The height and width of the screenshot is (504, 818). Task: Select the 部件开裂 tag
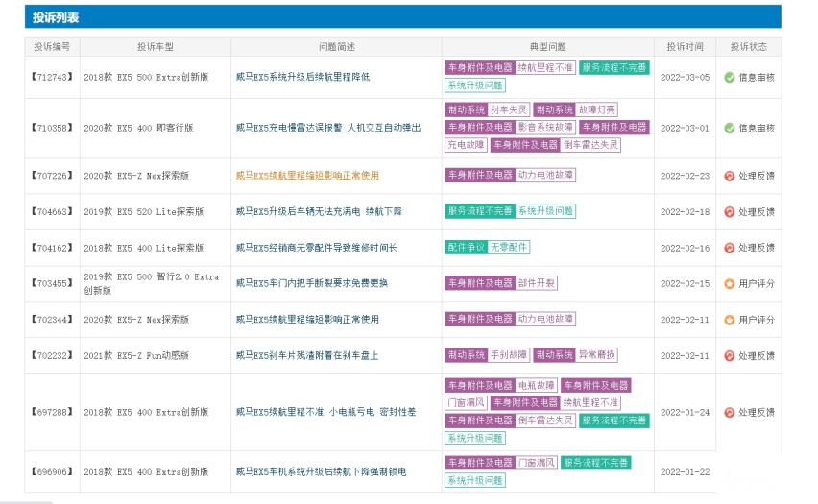(x=537, y=283)
